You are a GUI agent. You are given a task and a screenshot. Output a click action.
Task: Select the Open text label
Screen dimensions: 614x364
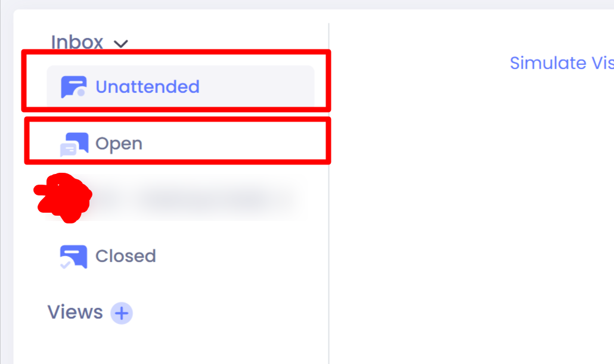coord(119,144)
